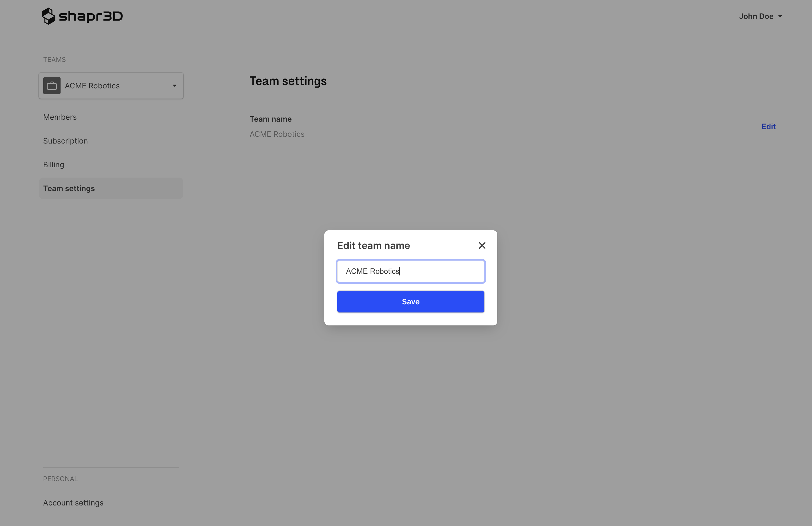This screenshot has width=812, height=526.
Task: Click the TEAMS section header
Action: 54,60
